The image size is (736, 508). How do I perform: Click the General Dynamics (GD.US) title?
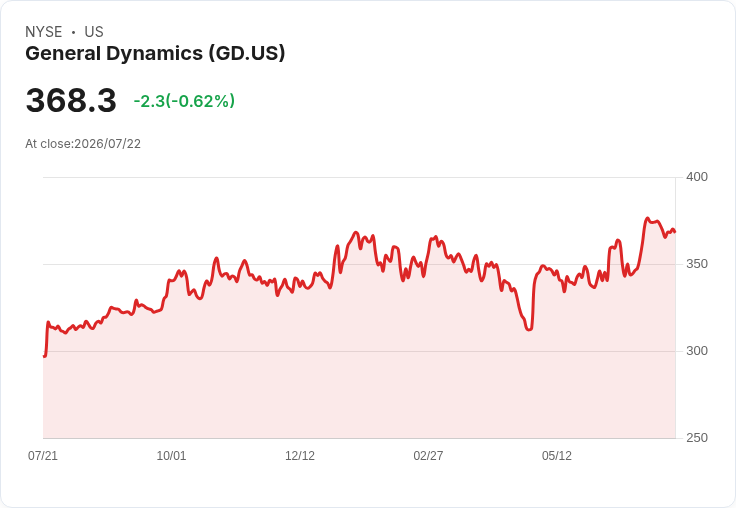(155, 54)
